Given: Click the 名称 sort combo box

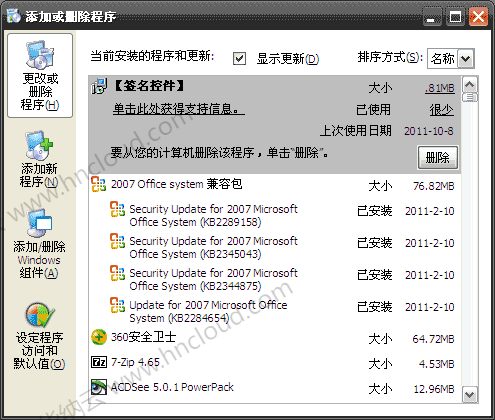Looking at the screenshot, I should click(x=451, y=59).
